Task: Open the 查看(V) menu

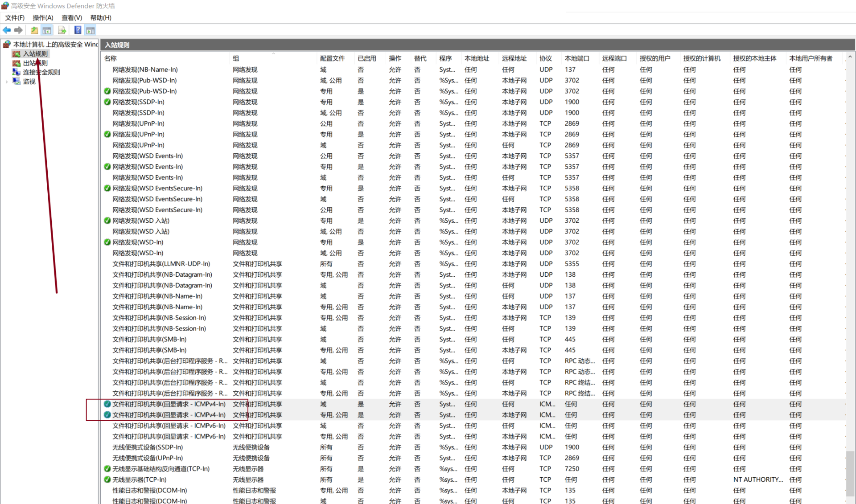Action: 72,18
